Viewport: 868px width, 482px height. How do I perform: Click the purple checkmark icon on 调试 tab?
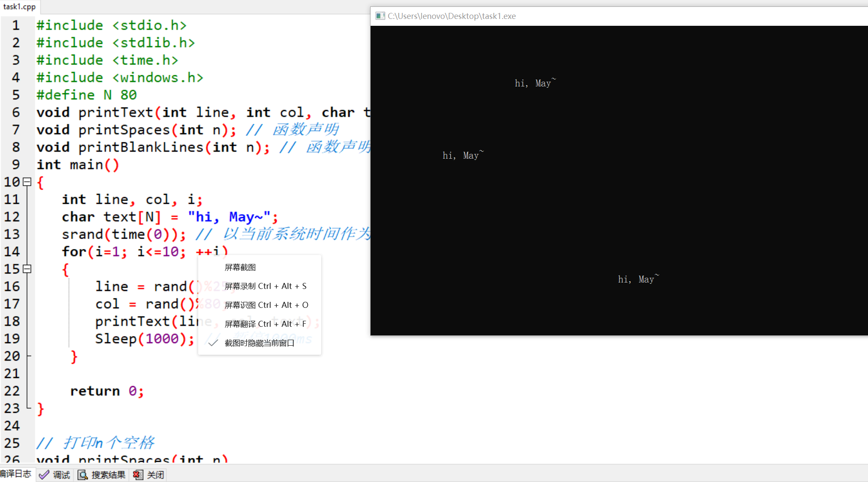(44, 475)
